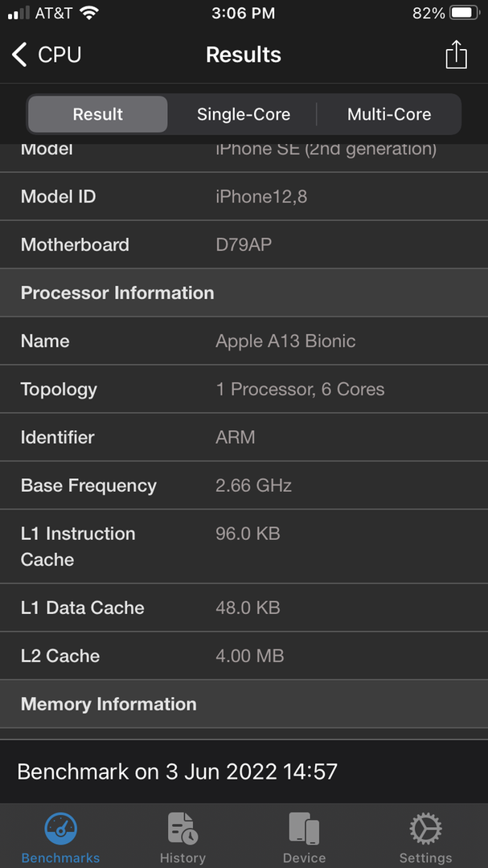Image resolution: width=488 pixels, height=868 pixels.
Task: Select the Topology row
Action: pyautogui.click(x=244, y=389)
